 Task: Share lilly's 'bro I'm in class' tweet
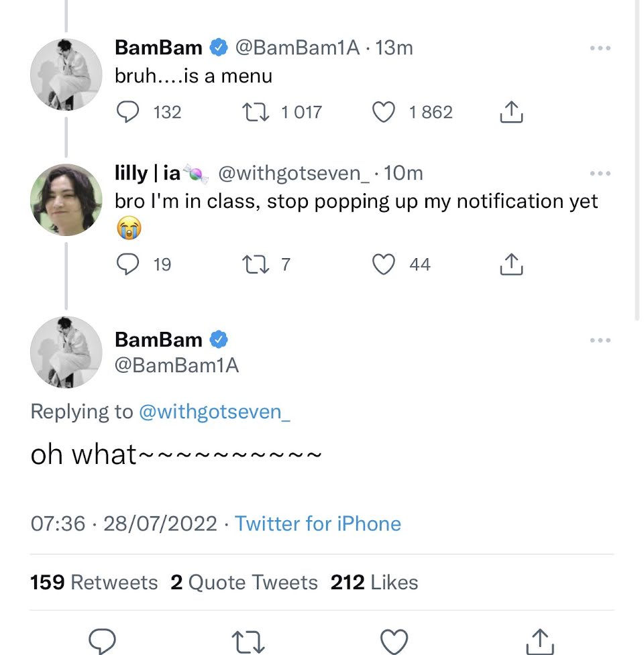(x=511, y=263)
